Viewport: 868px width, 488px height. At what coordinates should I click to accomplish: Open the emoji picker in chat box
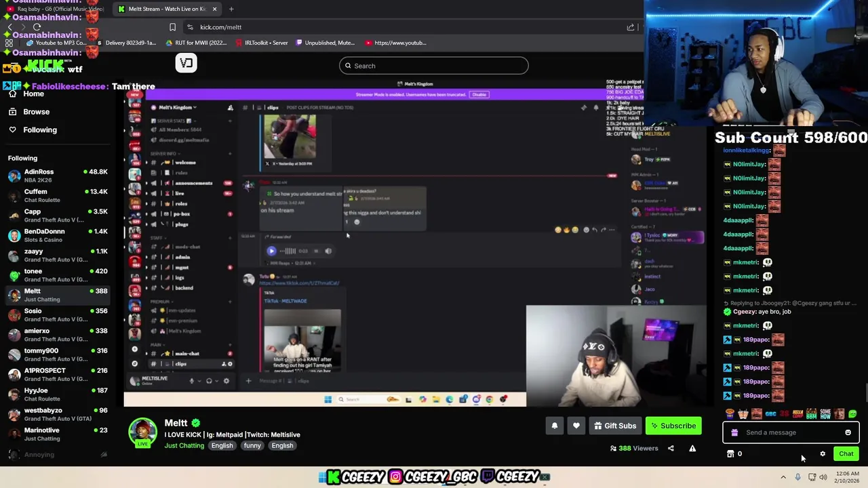pos(848,432)
